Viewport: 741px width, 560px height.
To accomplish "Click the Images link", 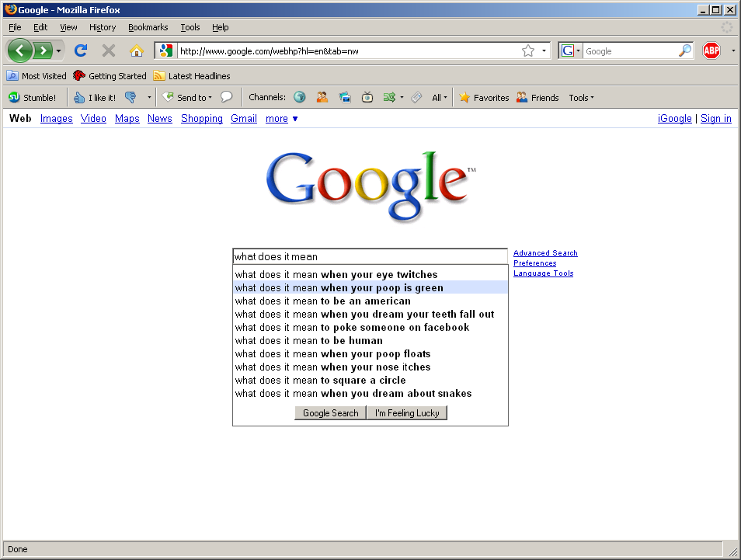I will point(56,119).
